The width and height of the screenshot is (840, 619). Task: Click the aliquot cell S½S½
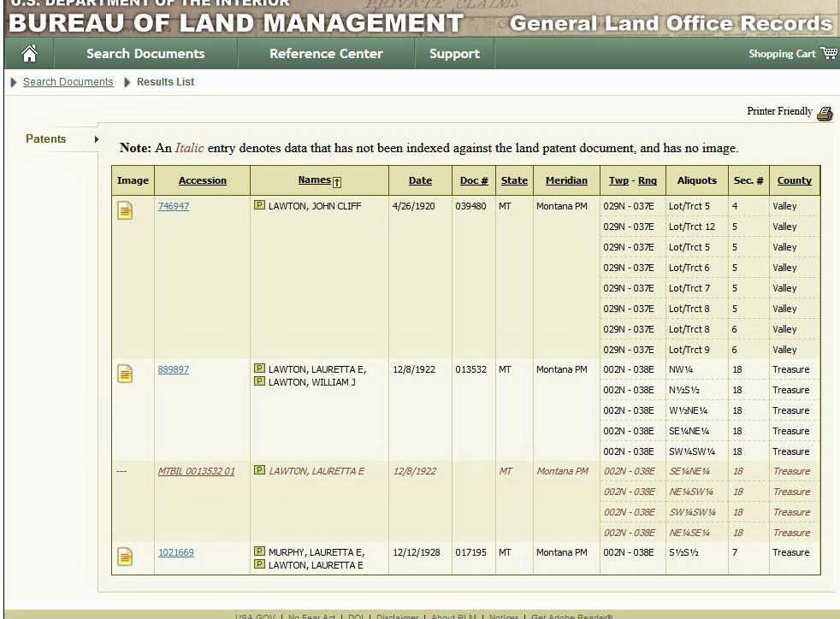[683, 552]
